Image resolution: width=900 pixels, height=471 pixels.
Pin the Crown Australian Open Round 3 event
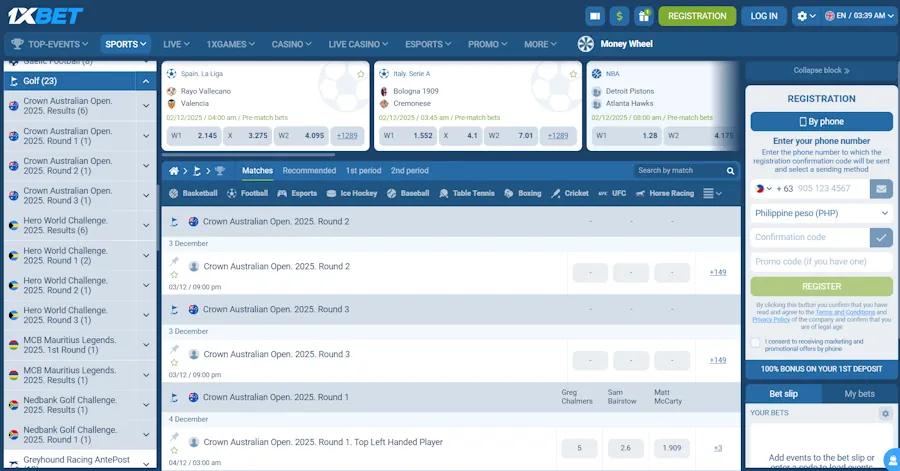[x=174, y=349]
